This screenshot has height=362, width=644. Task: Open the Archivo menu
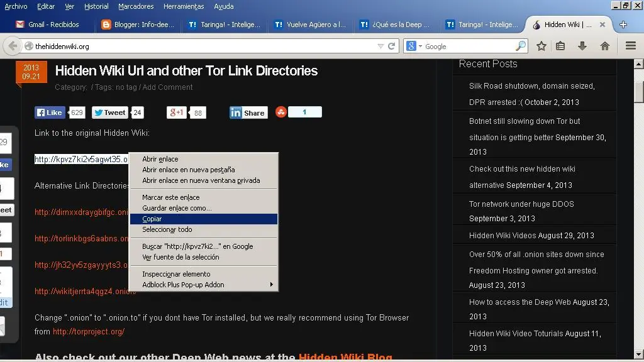pos(16,6)
